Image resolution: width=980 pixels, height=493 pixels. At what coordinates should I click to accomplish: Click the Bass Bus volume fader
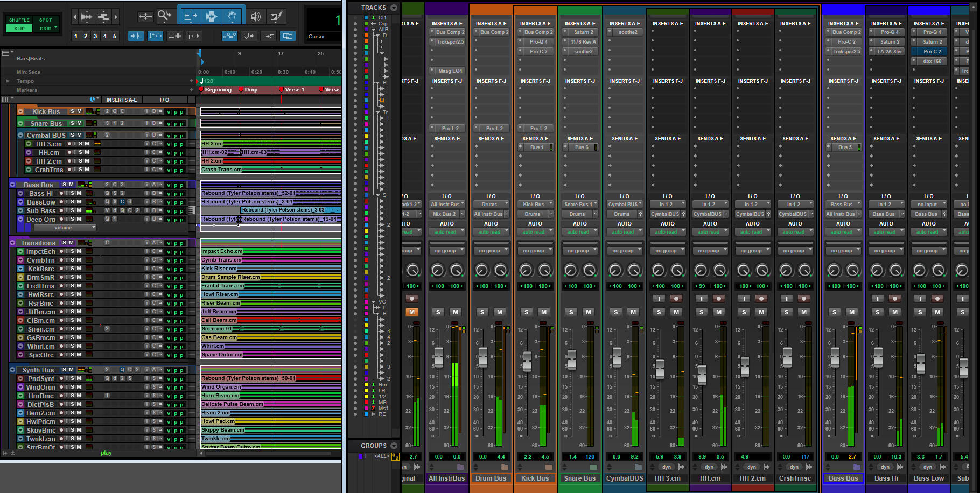835,356
